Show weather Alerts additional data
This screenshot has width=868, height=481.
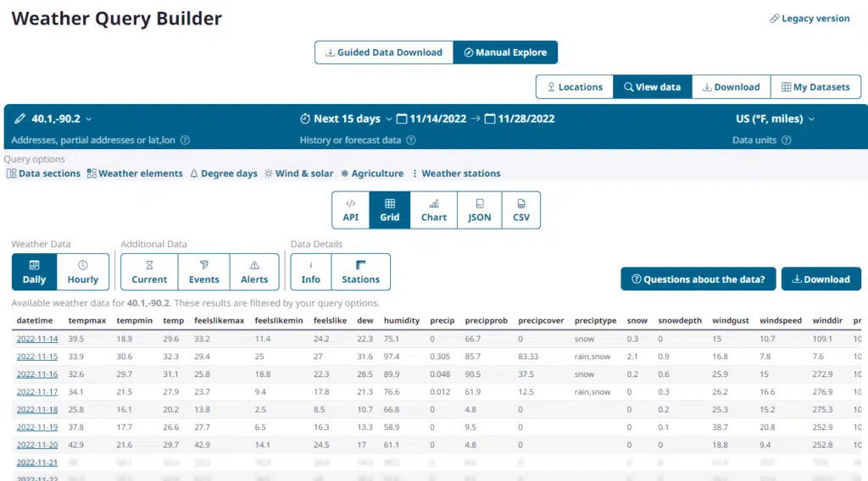point(254,272)
